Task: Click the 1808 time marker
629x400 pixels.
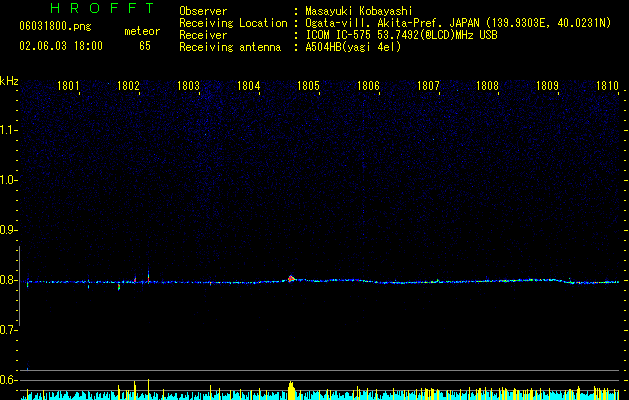Action: tap(487, 86)
